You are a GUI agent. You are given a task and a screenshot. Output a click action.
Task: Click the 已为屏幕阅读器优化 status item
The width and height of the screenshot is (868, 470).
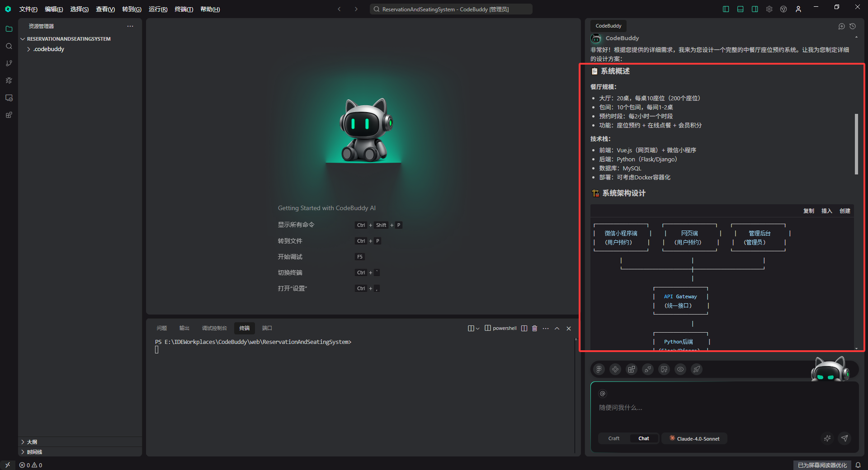pos(822,465)
